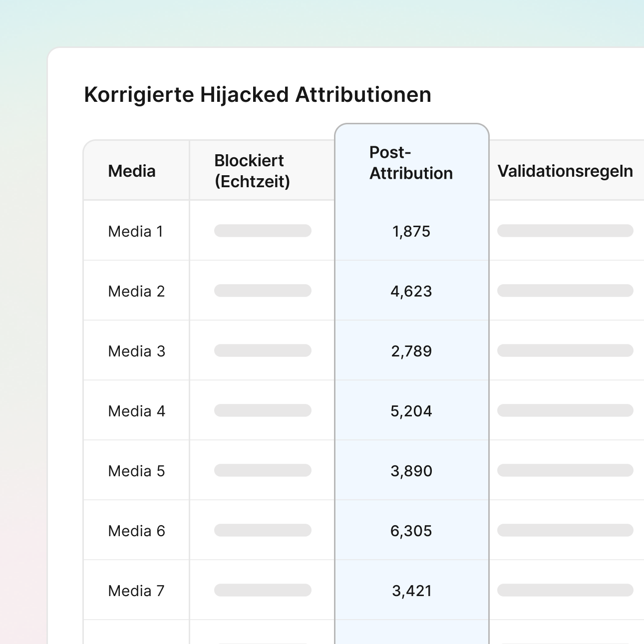Select the Media 3 row label
The height and width of the screenshot is (644, 644).
(136, 351)
